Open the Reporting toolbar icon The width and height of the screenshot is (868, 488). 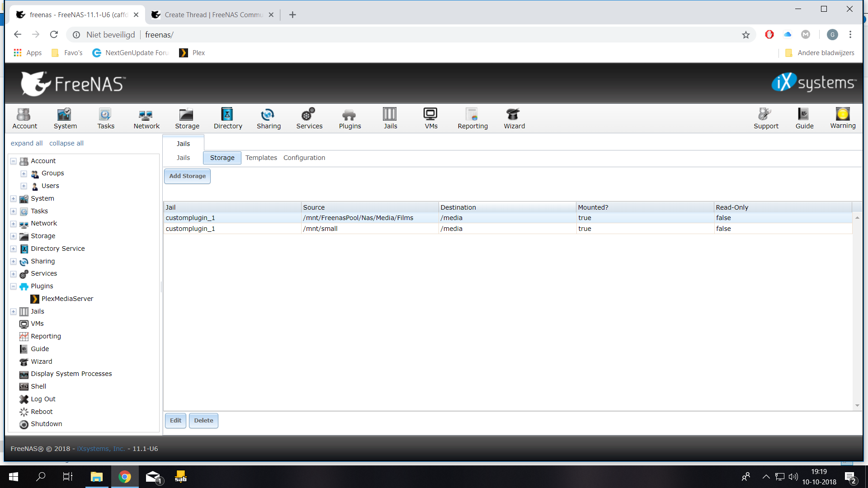(472, 118)
